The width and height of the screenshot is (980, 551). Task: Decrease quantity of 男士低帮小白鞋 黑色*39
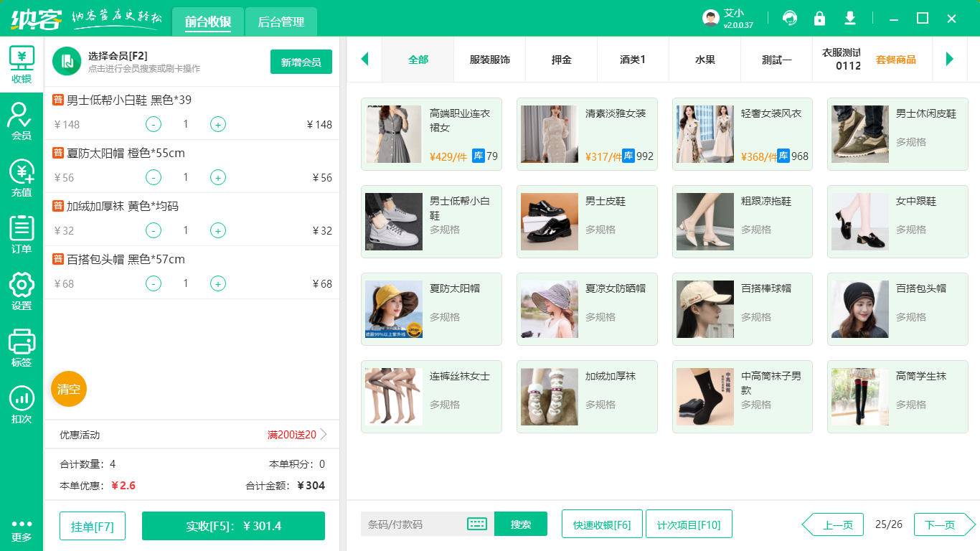point(154,124)
